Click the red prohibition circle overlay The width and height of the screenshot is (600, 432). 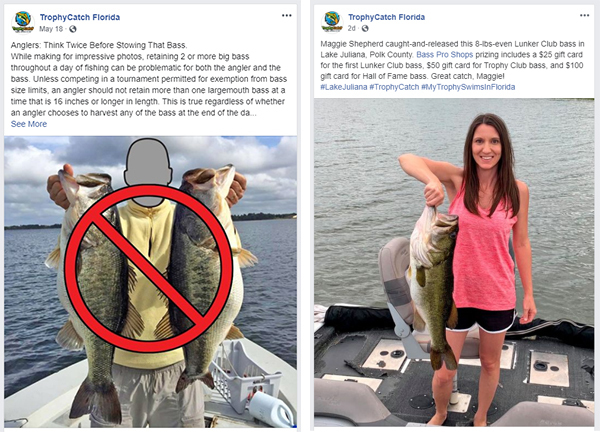pyautogui.click(x=148, y=268)
